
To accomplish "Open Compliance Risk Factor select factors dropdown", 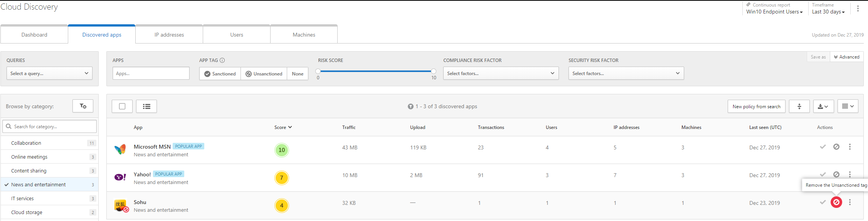I will [501, 73].
